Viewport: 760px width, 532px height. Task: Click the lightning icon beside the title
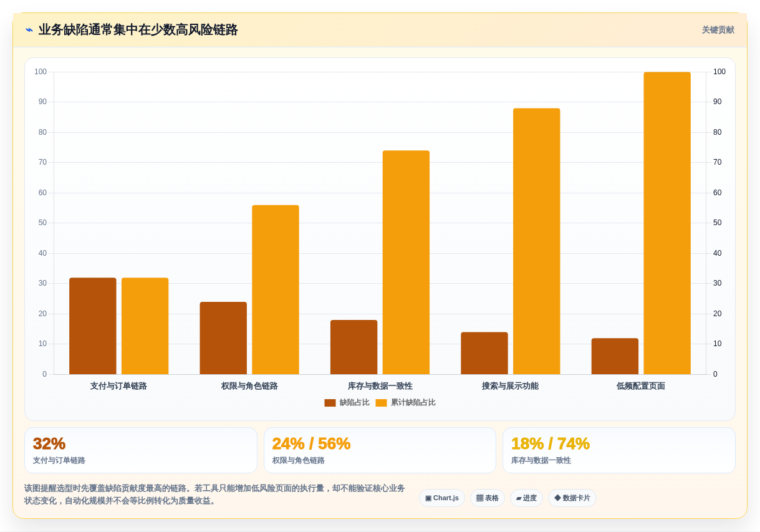coord(29,30)
